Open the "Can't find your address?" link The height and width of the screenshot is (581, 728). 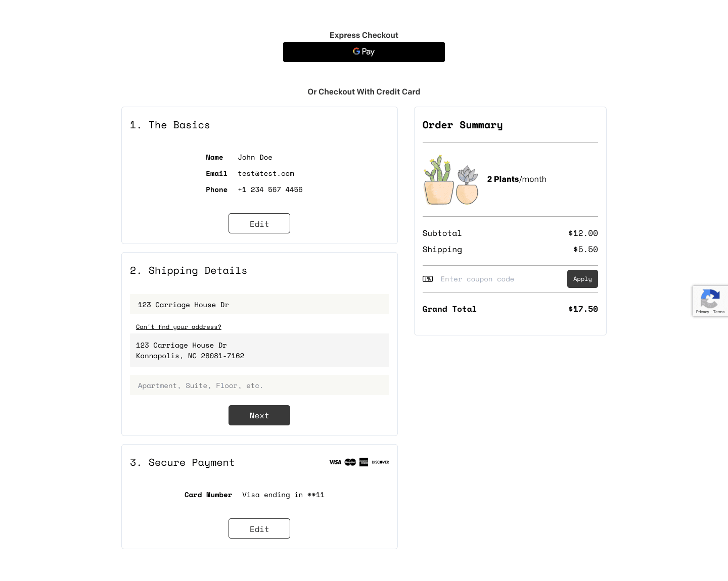(178, 327)
